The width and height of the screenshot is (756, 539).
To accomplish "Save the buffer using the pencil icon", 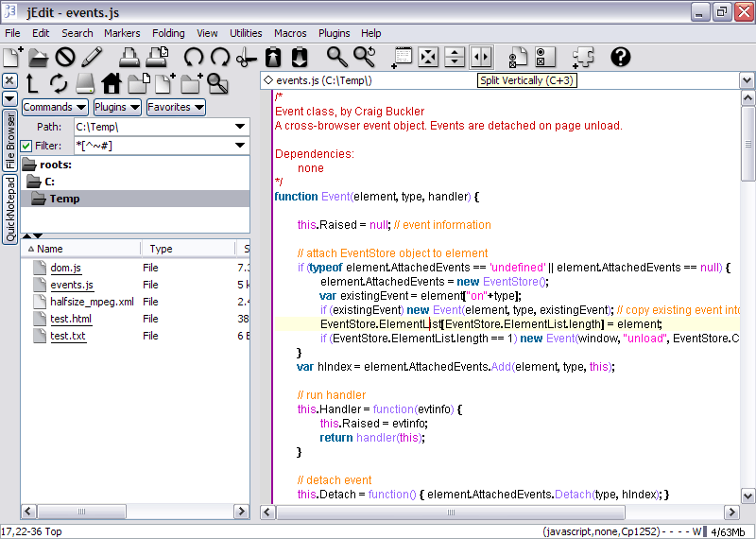I will [x=92, y=57].
